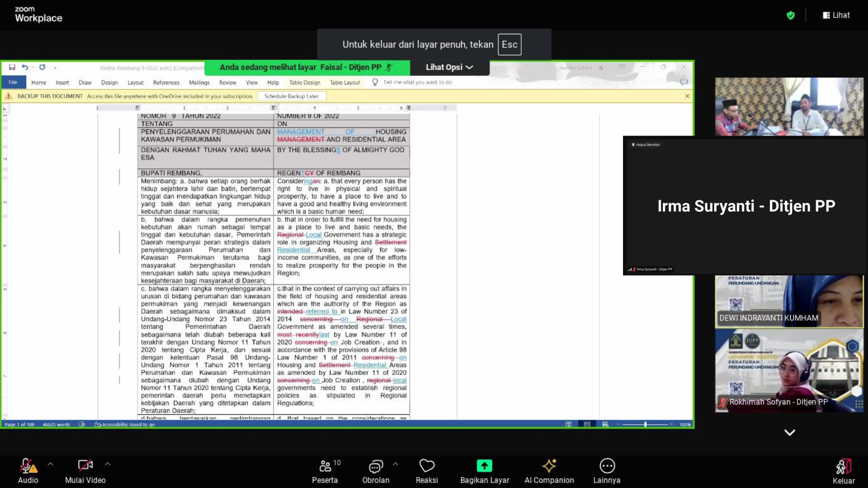
Task: Open the Obrolan chat panel
Action: (376, 471)
